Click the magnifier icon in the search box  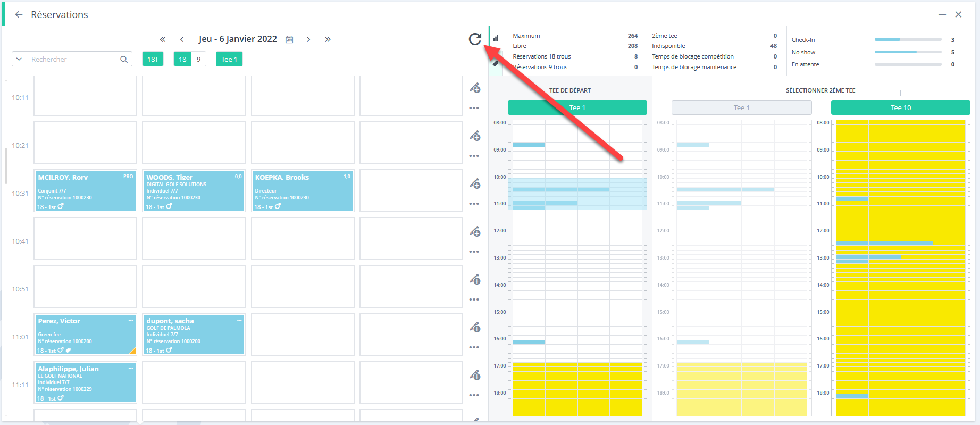coord(124,59)
